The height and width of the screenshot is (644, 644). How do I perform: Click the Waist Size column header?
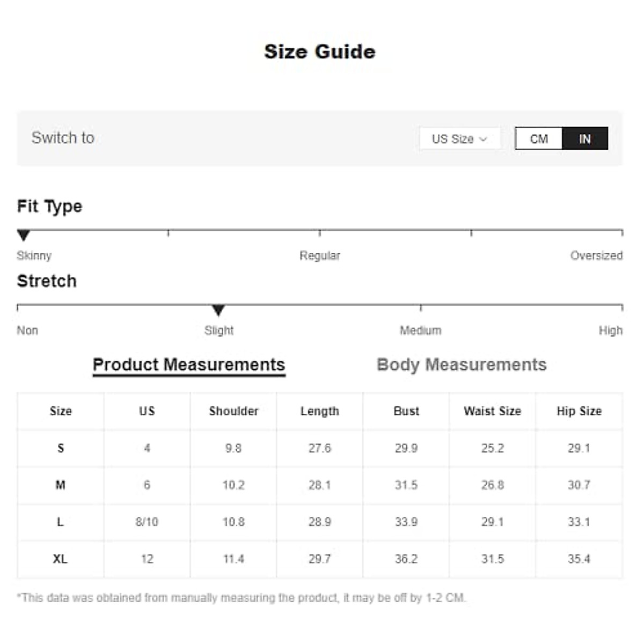[492, 411]
